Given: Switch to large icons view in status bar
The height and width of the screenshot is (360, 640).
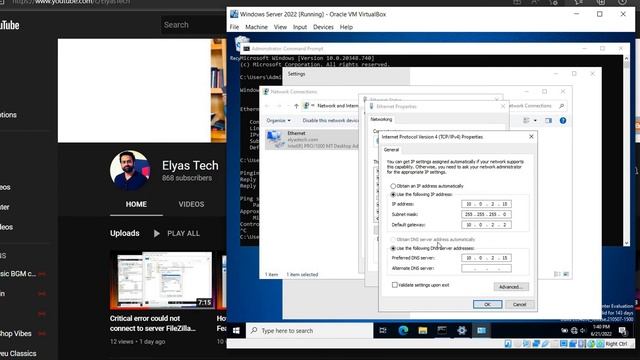Looking at the screenshot, I should [566, 274].
